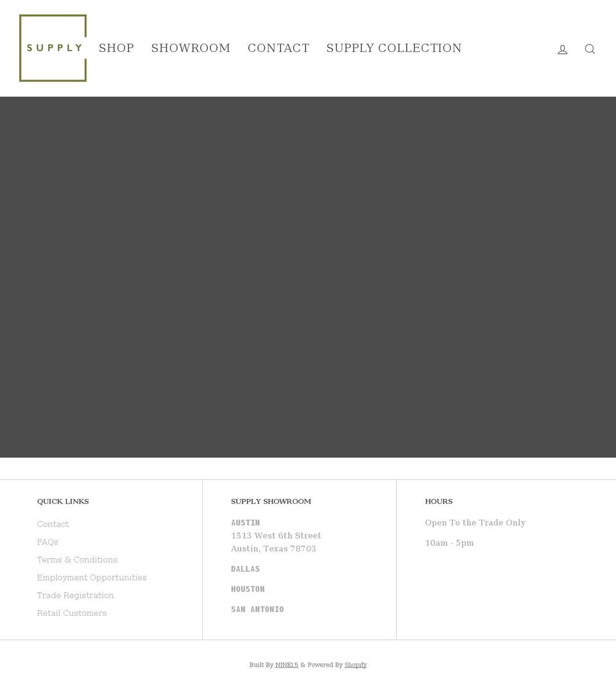Viewport: 616px width, 691px height.
Task: Open the search magnifier icon
Action: point(590,49)
